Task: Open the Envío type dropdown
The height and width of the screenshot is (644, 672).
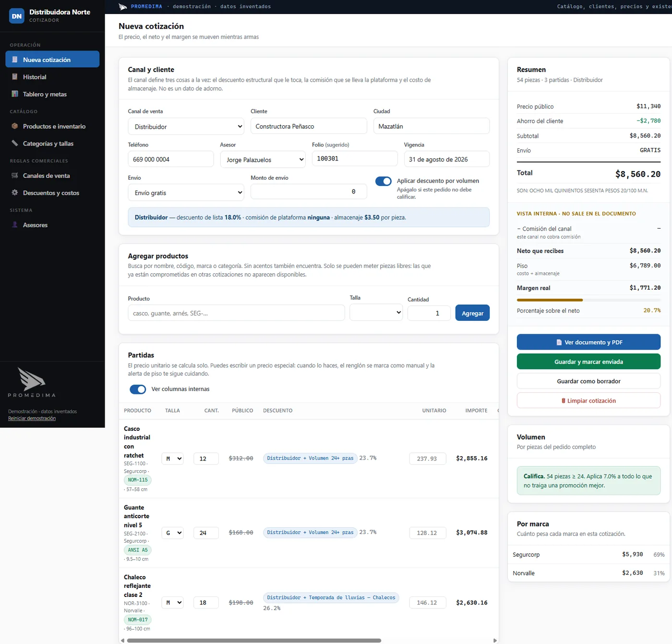Action: pos(186,193)
